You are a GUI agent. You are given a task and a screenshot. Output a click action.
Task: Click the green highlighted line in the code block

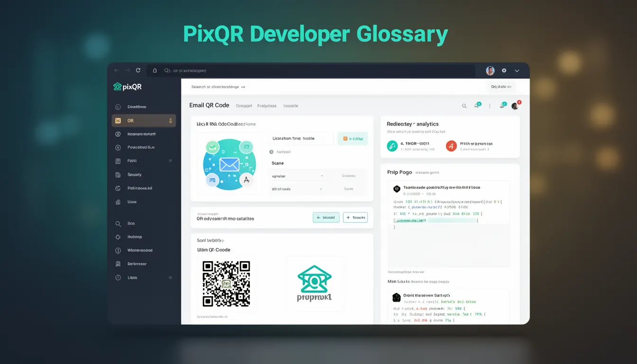(x=435, y=221)
